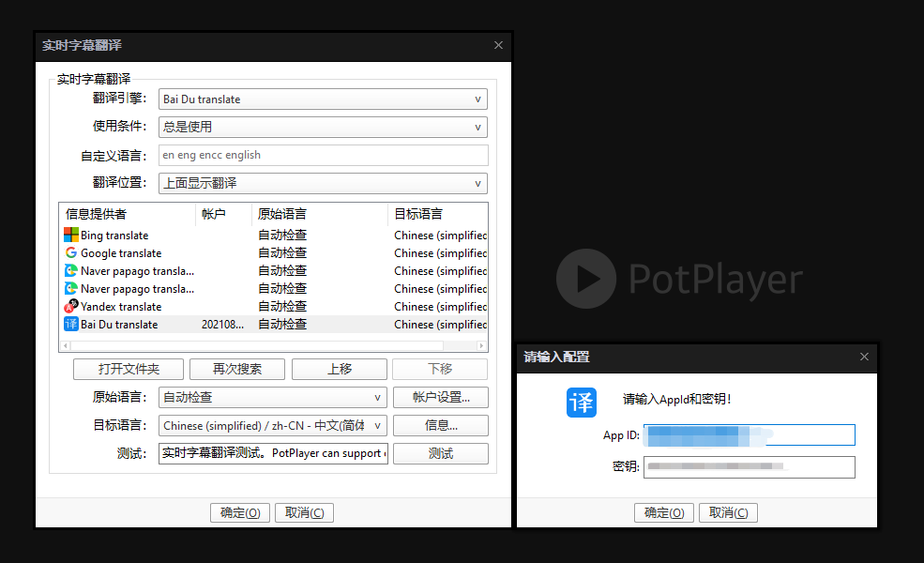Click 取消(C) in the config dialog
The image size is (924, 563).
point(728,513)
